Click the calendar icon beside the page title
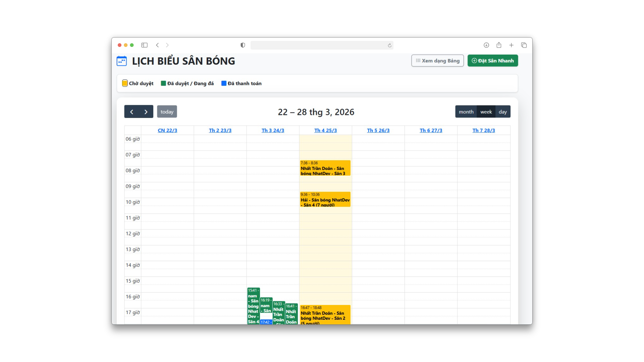The image size is (644, 362). click(x=122, y=61)
